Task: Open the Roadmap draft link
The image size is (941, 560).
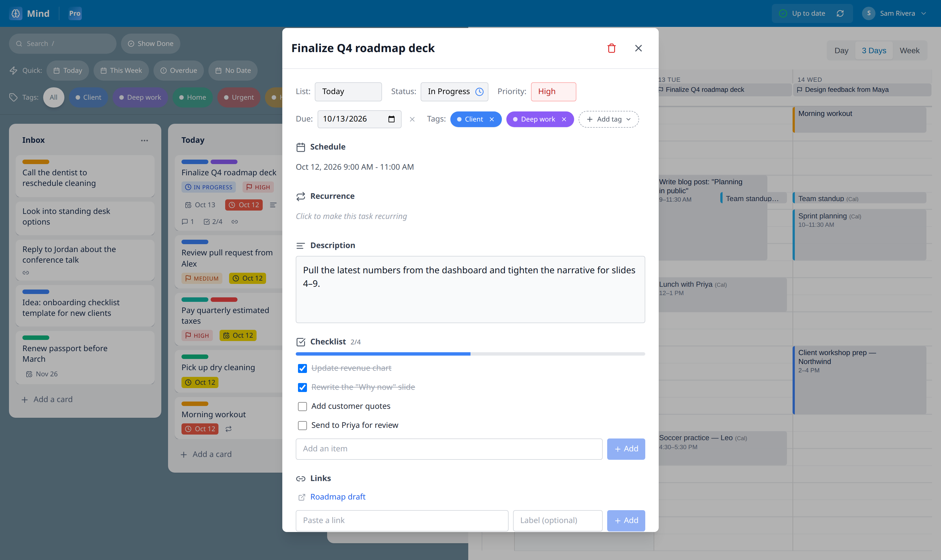Action: point(337,497)
